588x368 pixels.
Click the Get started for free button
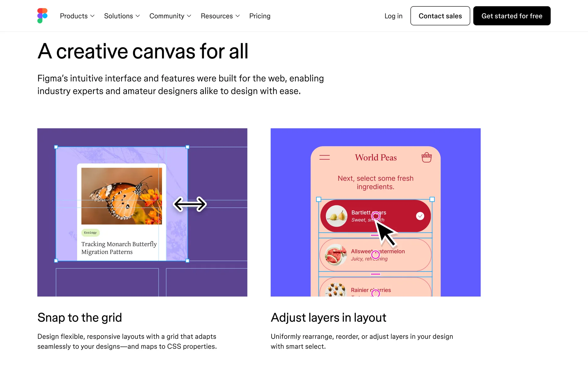[512, 16]
